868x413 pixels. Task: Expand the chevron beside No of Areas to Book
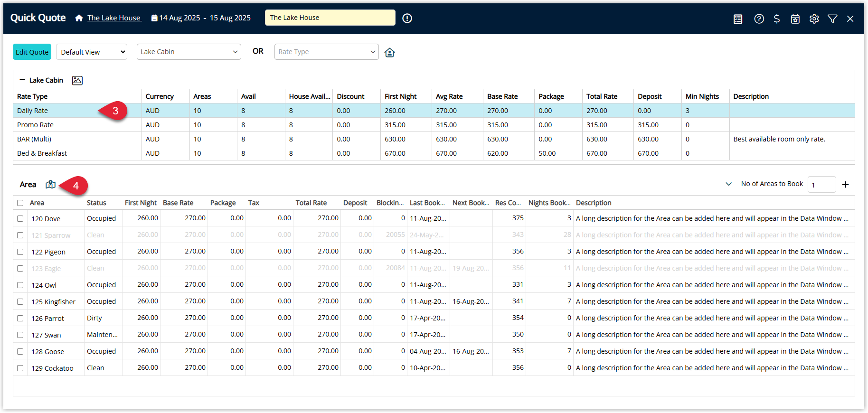729,184
